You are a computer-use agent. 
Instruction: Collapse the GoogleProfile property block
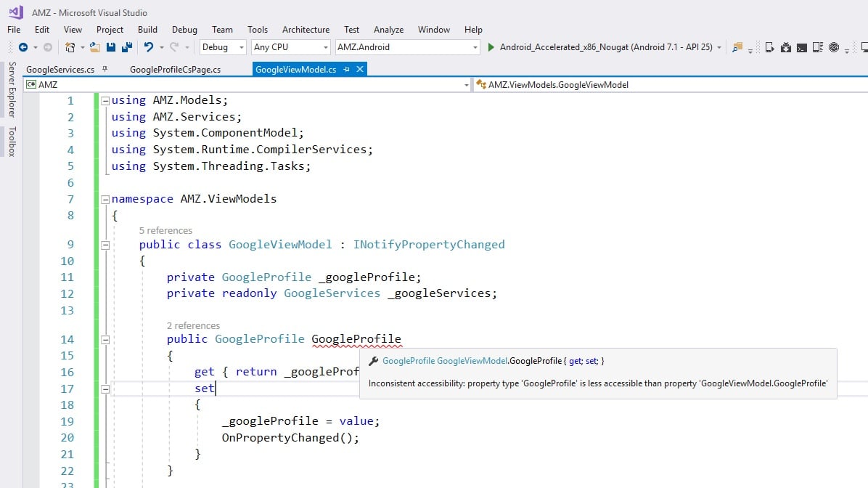[105, 340]
